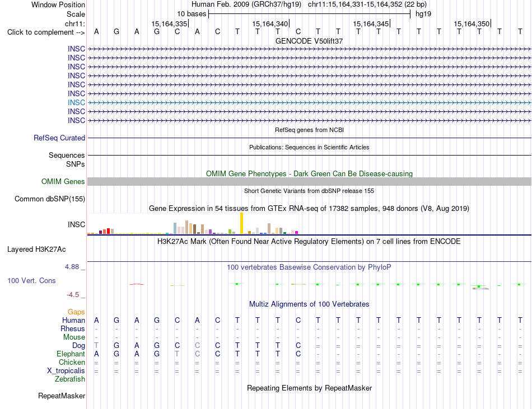Image resolution: width=532 pixels, height=409 pixels.
Task: Open the 'RefSeq genes from NCBI' track title
Action: tap(309, 130)
